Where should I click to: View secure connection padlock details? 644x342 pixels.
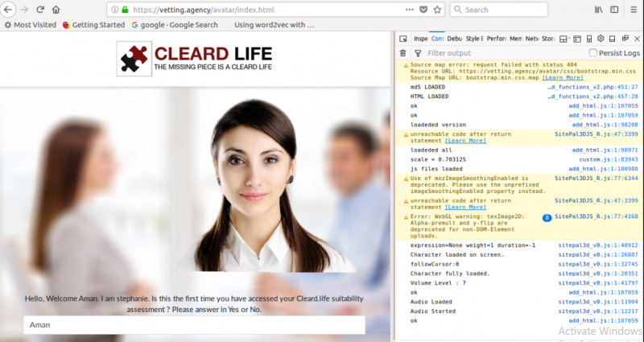pos(125,10)
